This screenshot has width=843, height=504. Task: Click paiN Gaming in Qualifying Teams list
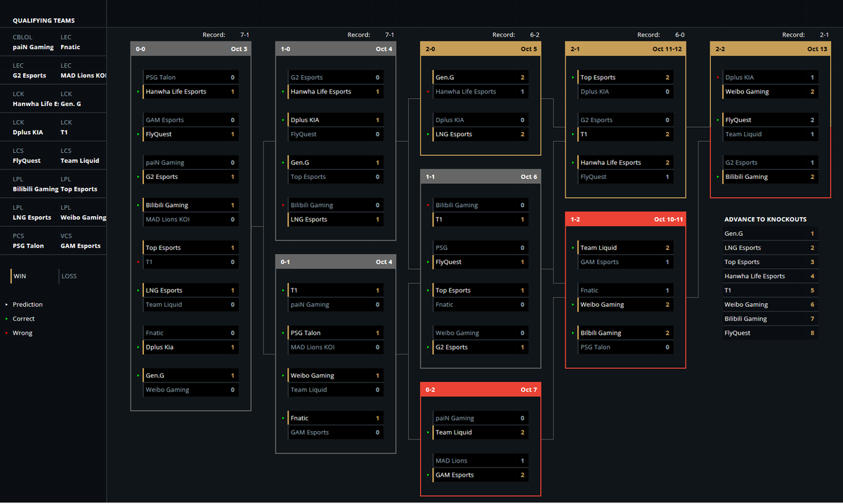click(x=33, y=47)
